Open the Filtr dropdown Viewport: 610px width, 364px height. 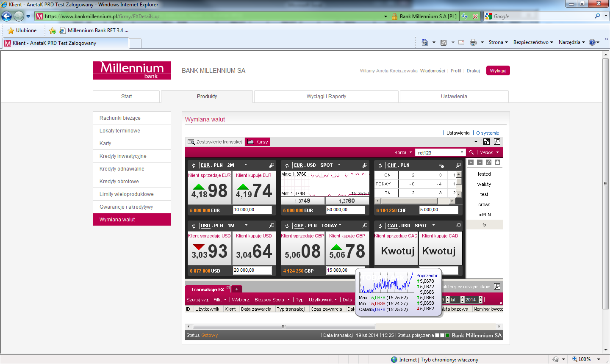(220, 300)
